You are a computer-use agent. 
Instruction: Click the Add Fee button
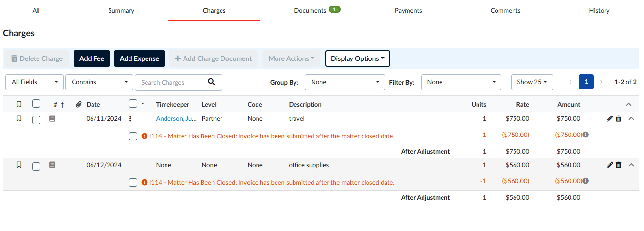click(x=92, y=58)
